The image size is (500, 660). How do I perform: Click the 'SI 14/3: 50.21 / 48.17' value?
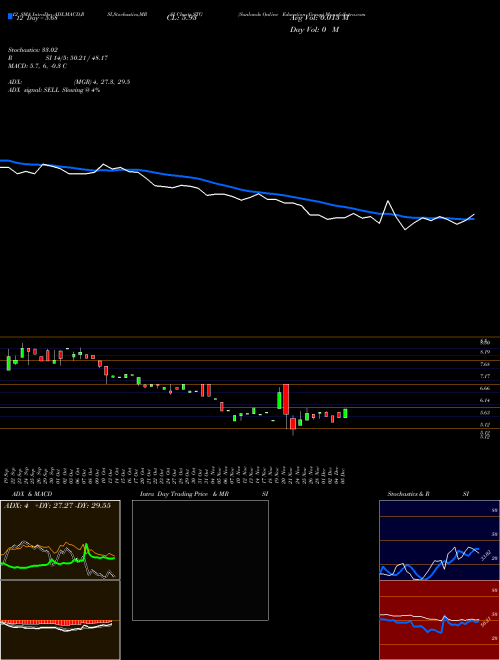(x=77, y=58)
